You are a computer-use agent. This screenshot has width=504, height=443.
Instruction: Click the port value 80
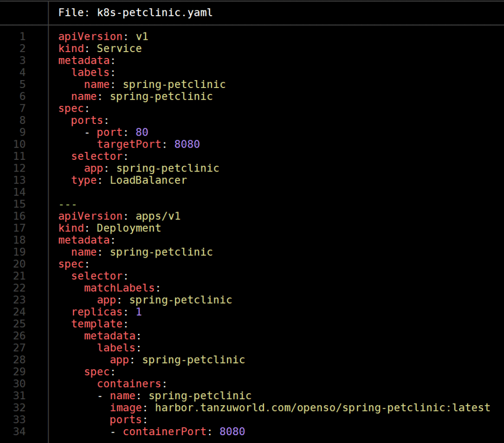[142, 132]
